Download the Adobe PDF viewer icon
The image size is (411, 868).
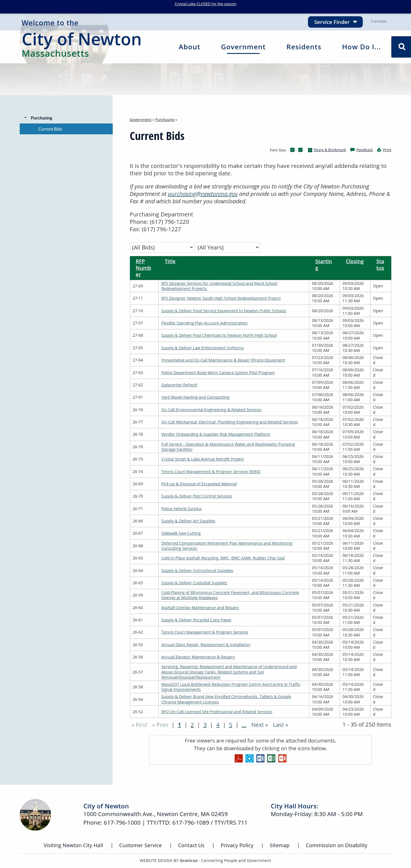[x=239, y=758]
